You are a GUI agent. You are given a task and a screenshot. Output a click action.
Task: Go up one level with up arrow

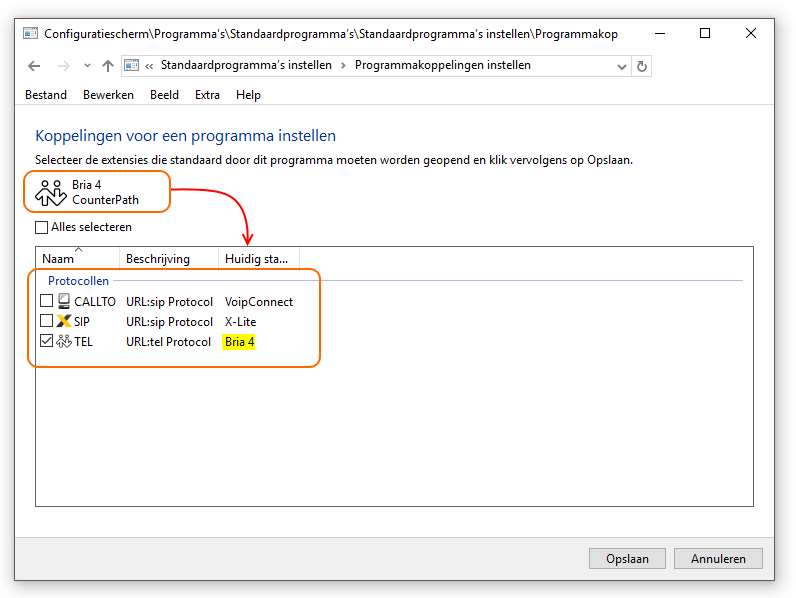point(108,66)
